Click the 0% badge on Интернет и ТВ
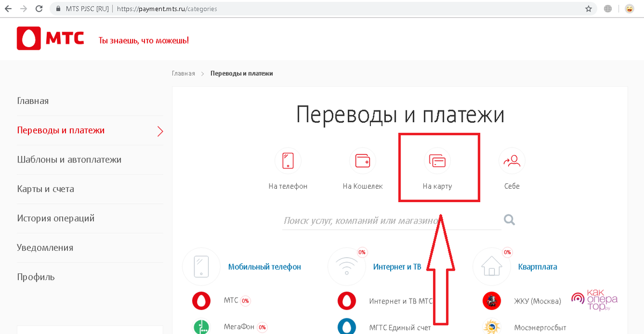The height and width of the screenshot is (334, 644). (362, 252)
